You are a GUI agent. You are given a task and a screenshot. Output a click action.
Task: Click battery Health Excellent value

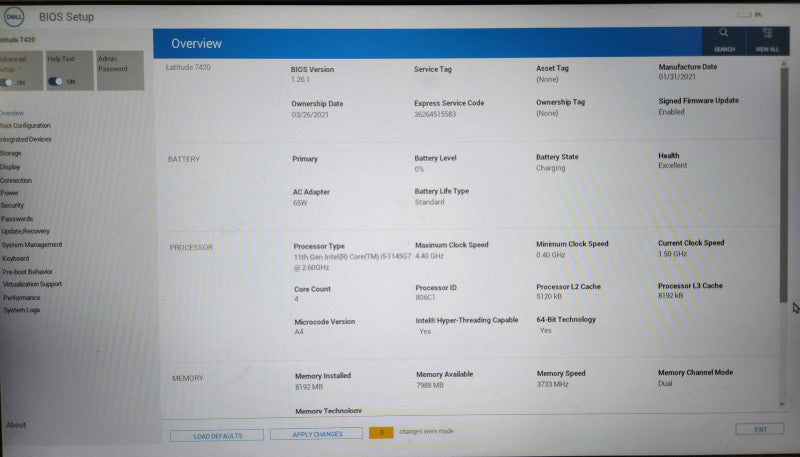coord(672,165)
